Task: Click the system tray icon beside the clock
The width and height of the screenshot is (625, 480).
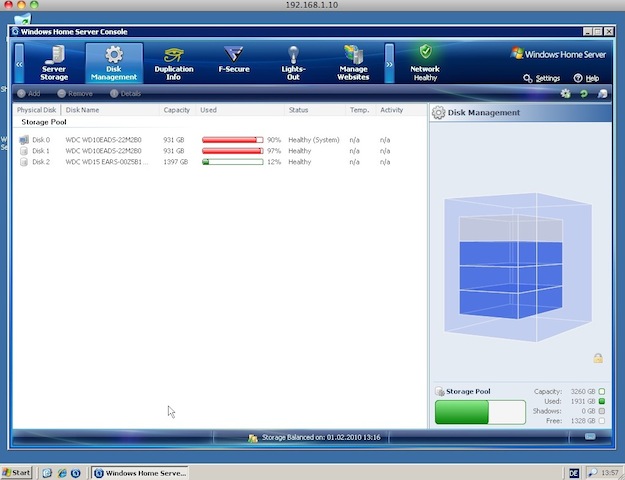Action: 593,473
